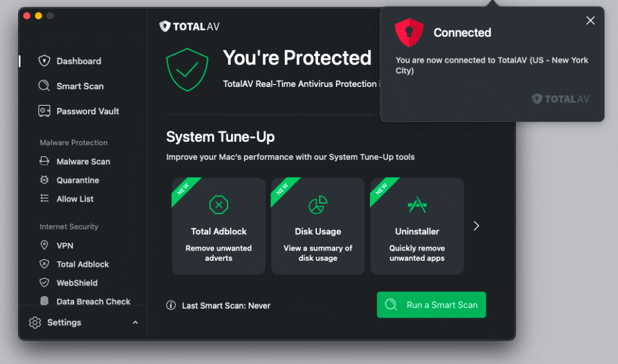Open the Uninstaller app icon
The height and width of the screenshot is (364, 618).
(x=417, y=205)
